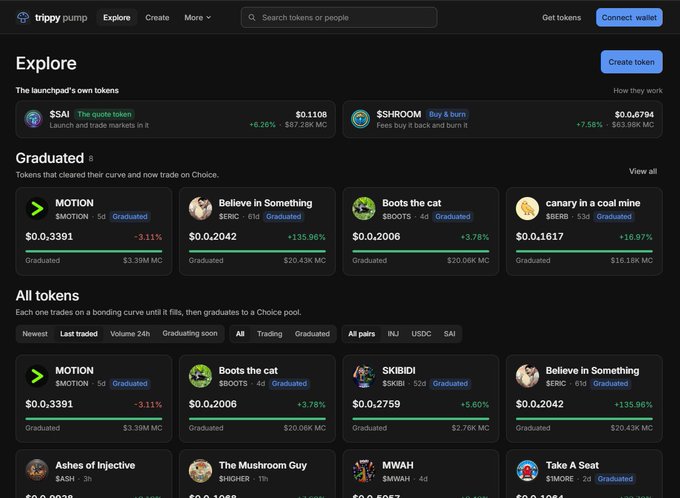The width and height of the screenshot is (680, 498).
Task: Expand the More menu
Action: [x=197, y=17]
